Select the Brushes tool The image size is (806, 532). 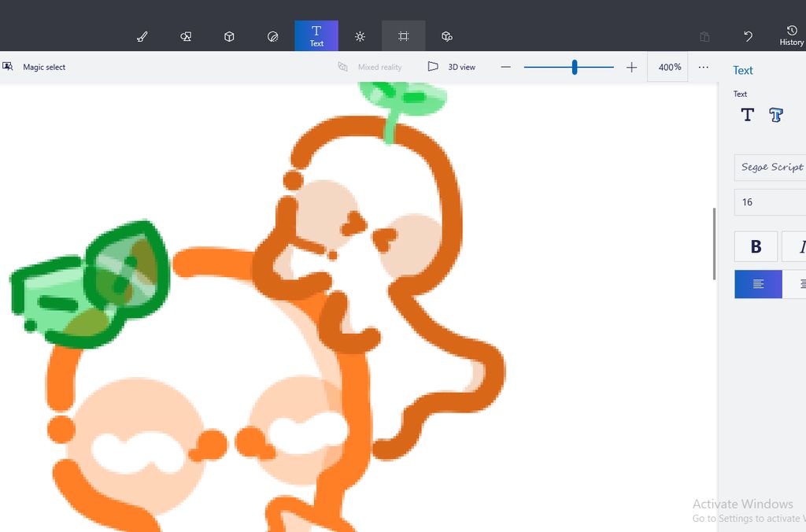pyautogui.click(x=142, y=36)
